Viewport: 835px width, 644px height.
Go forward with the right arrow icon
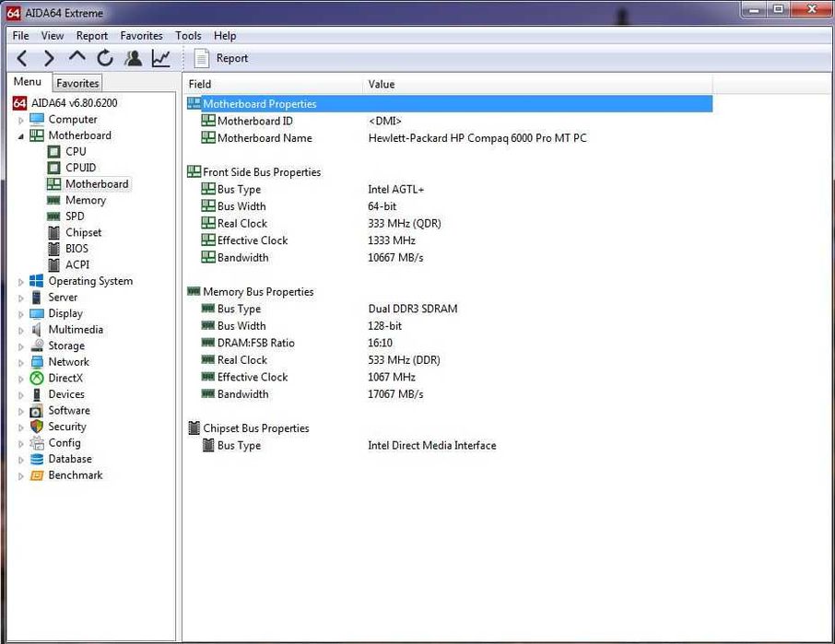click(49, 58)
